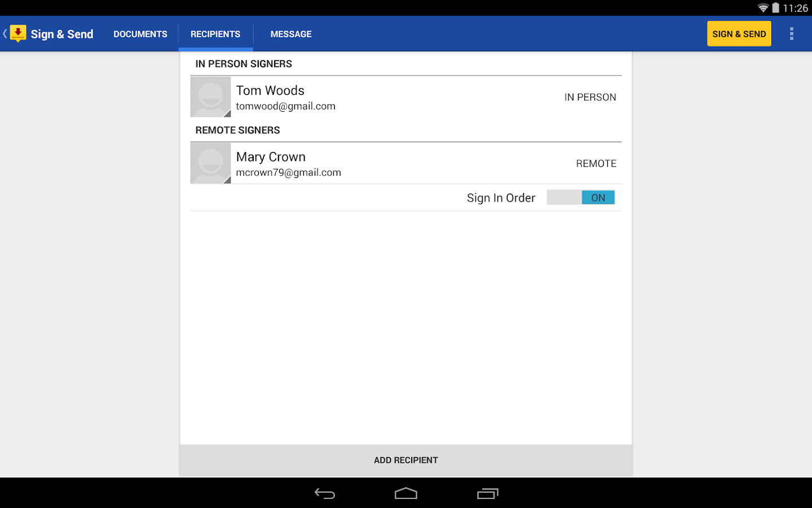This screenshot has height=508, width=812.
Task: Turn off the Sign In Order toggle
Action: (598, 197)
